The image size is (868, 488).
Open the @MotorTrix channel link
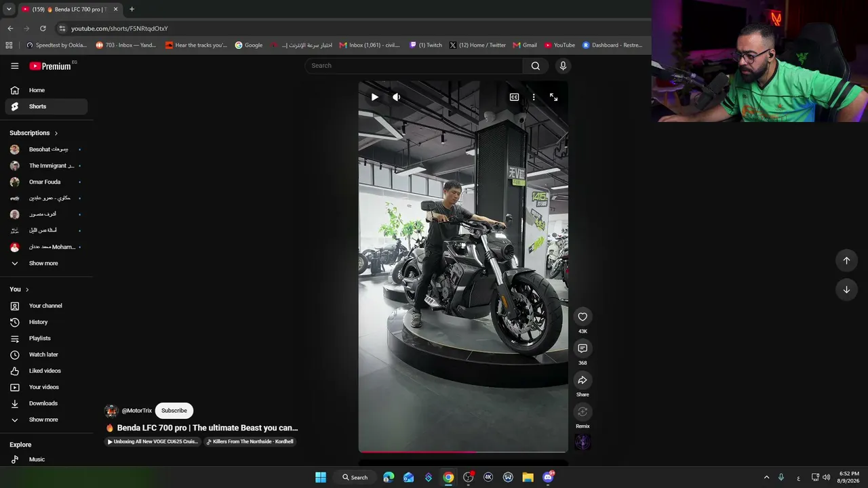click(137, 411)
